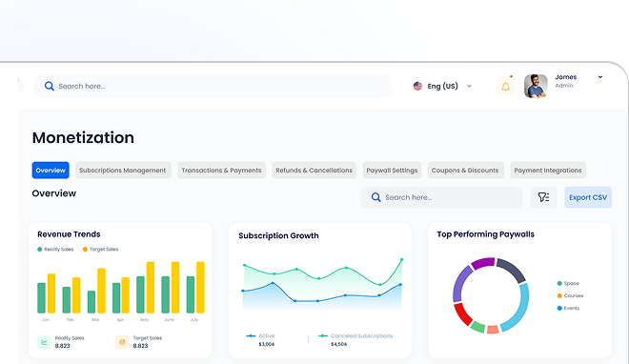Open the Payment Integrations tab
The image size is (629, 364).
click(x=548, y=171)
